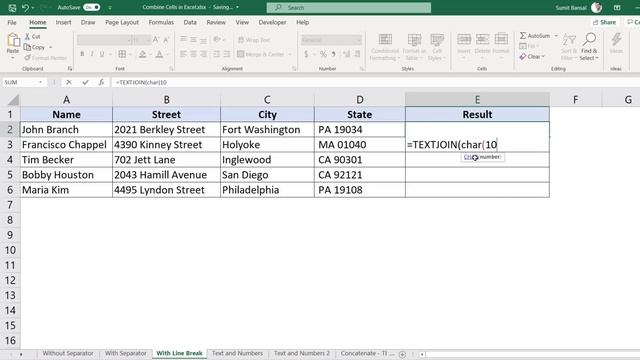Open Cell Styles gallery
The image size is (640, 360).
point(437,47)
